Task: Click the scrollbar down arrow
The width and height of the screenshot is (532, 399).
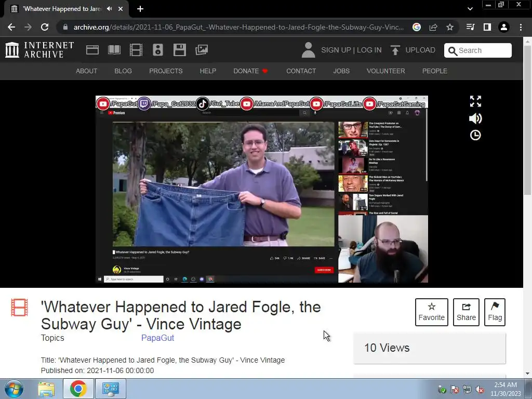Action: pos(527,374)
